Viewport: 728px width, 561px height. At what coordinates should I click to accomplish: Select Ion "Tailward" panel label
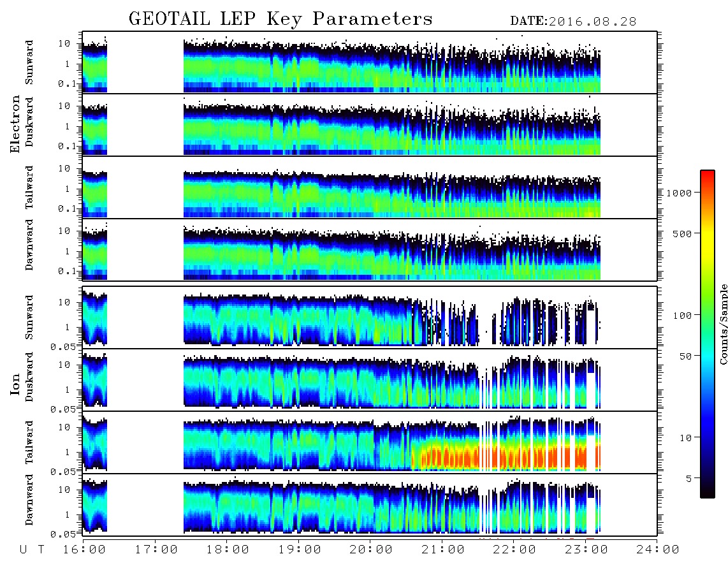tap(29, 442)
